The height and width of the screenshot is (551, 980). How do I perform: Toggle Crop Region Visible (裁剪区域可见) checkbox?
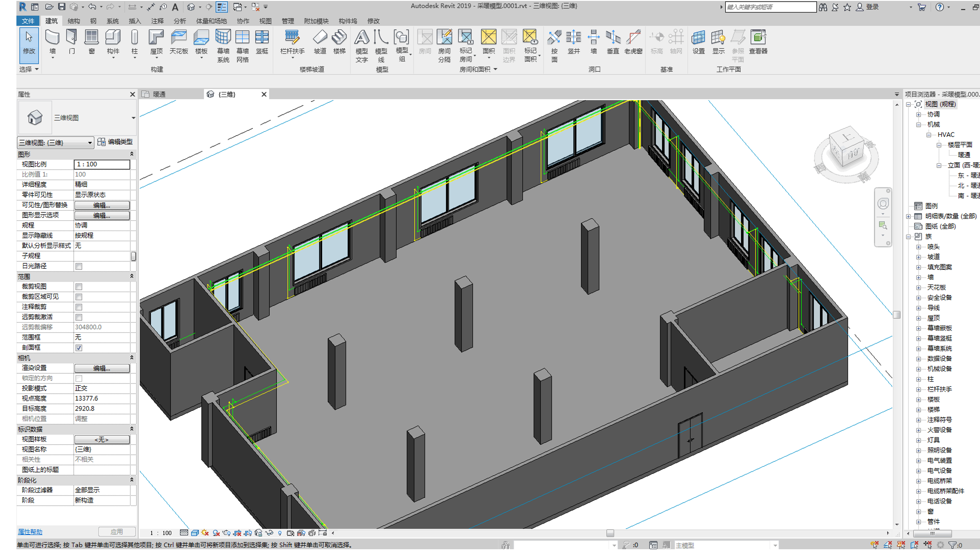tap(79, 297)
